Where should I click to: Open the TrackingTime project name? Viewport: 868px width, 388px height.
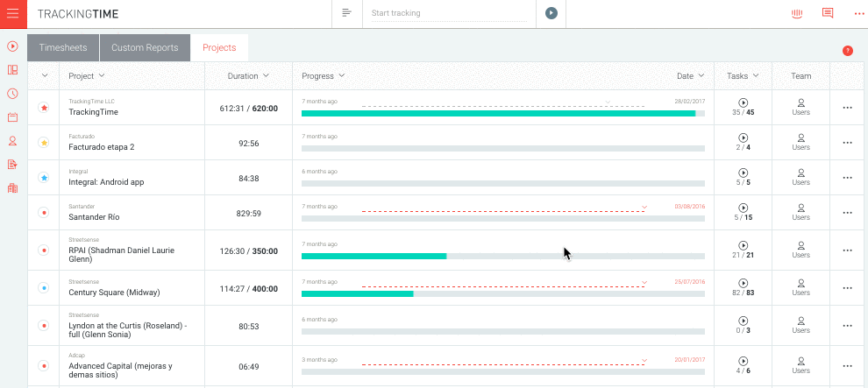pos(94,111)
